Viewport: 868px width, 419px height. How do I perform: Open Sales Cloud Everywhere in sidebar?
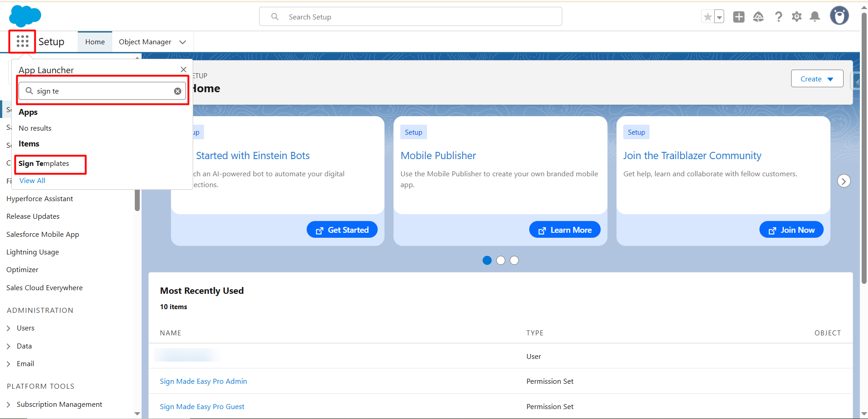[x=44, y=288]
